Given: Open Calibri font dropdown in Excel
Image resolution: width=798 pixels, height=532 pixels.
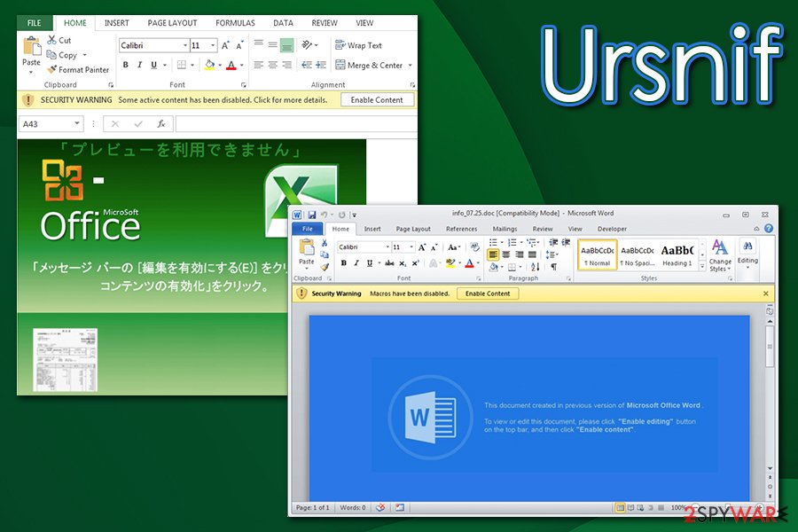Looking at the screenshot, I should click(x=184, y=45).
